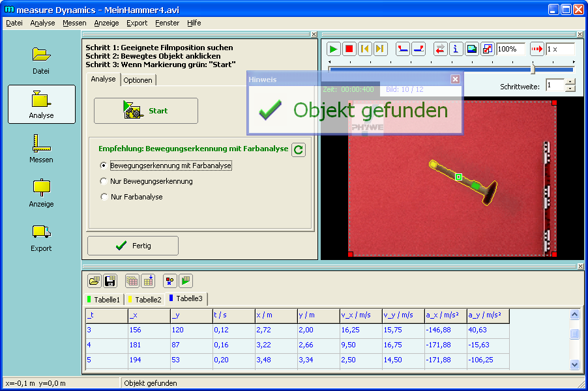588x391 pixels.
Task: Open a table file with the folder icon
Action: tap(95, 281)
